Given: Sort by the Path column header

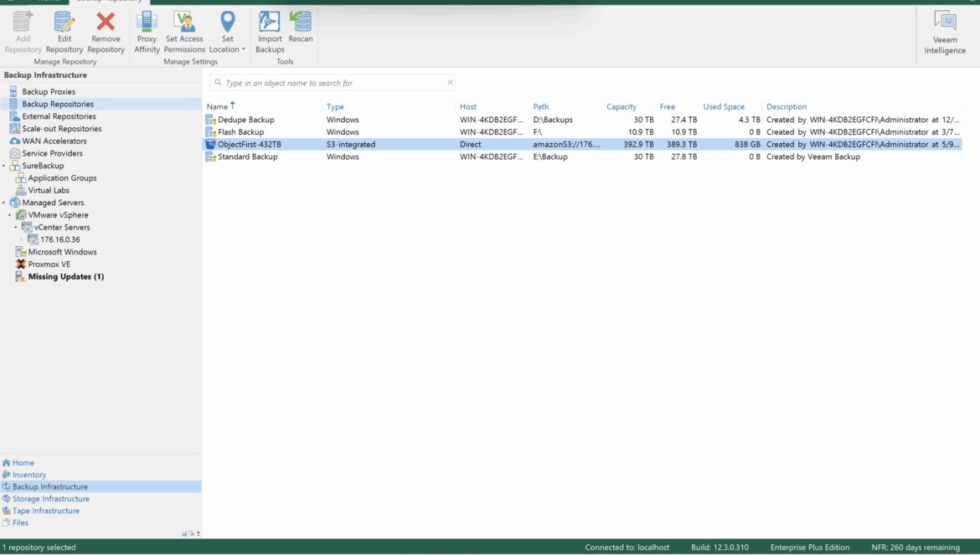Looking at the screenshot, I should tap(540, 107).
